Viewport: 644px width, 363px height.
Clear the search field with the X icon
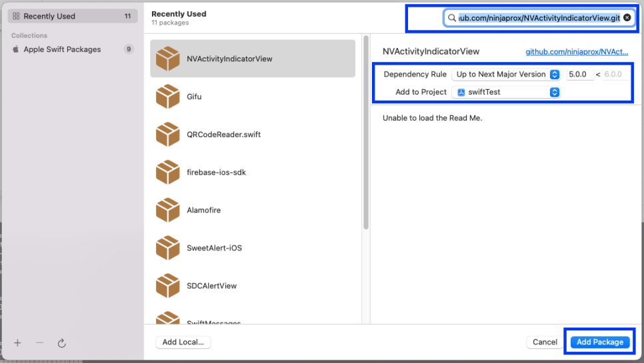(627, 17)
